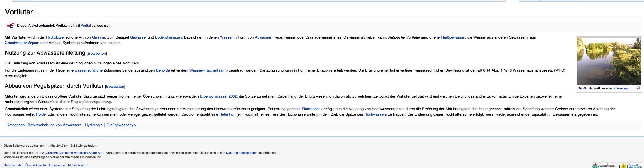Open Nutzungsbedingungen terms link
Screen dimensions: 644x168
pos(242,153)
